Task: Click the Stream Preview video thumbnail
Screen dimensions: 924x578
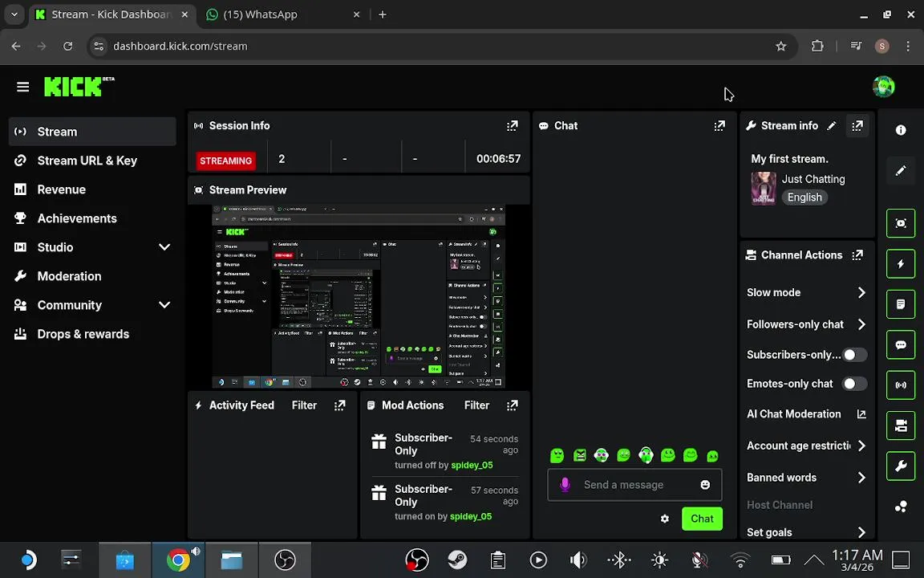Action: [x=359, y=296]
